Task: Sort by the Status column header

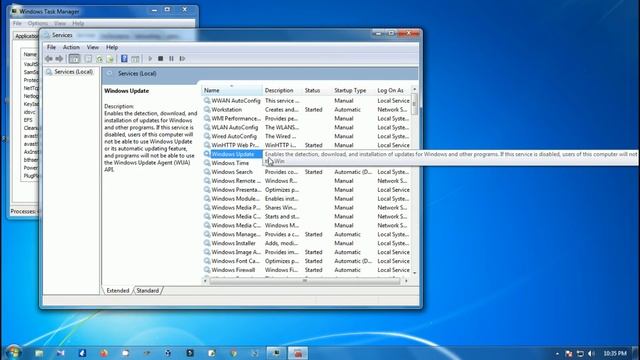Action: point(317,90)
